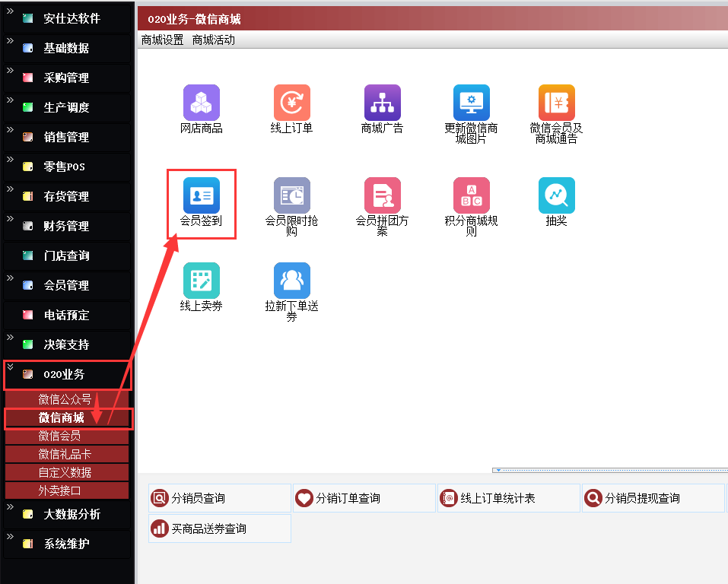
Task: Click the 生产调度 sidebar icon
Action: (x=28, y=107)
